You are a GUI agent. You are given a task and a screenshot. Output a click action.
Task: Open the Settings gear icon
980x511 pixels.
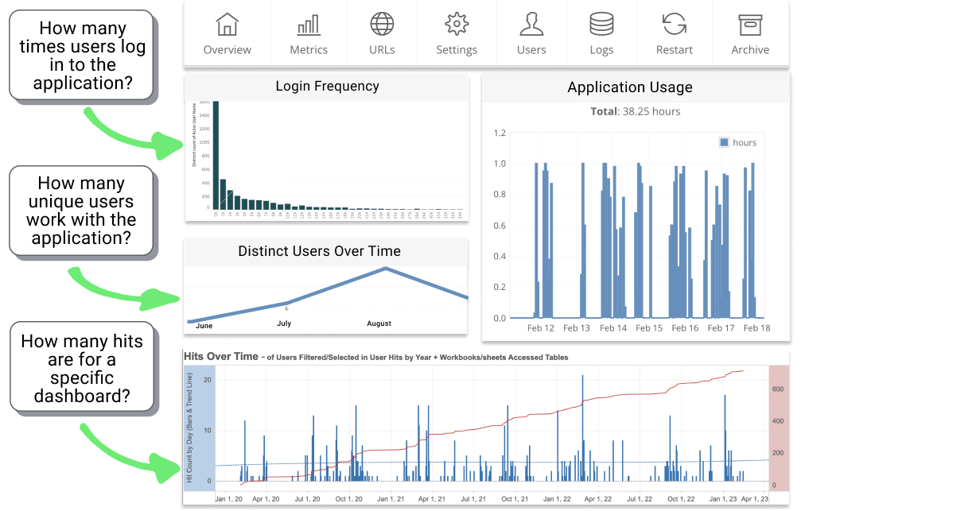pyautogui.click(x=457, y=24)
